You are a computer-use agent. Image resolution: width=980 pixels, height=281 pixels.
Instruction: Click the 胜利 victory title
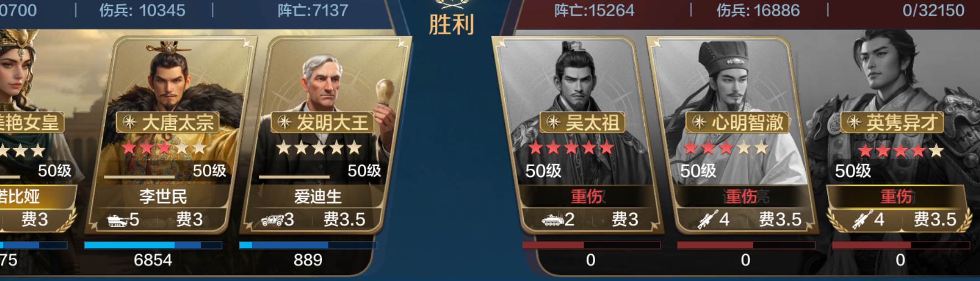click(451, 24)
